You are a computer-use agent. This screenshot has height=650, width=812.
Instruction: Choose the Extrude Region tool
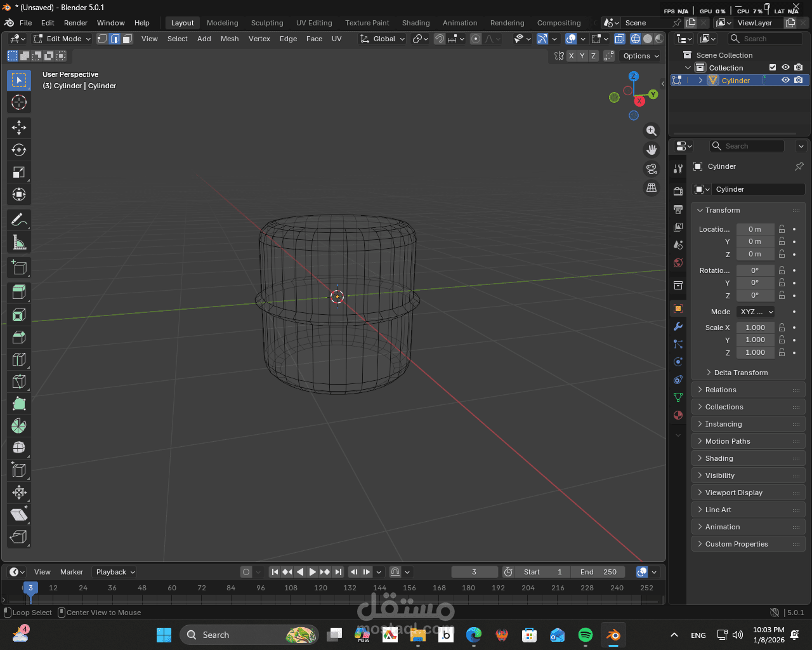click(19, 292)
